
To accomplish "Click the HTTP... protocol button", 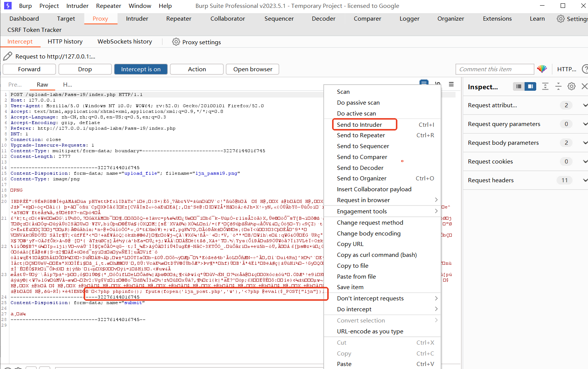I will point(567,69).
